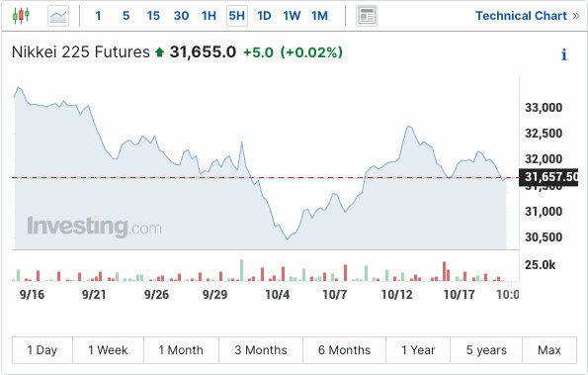The height and width of the screenshot is (375, 588).
Task: Switch to candlestick chart view
Action: point(21,16)
